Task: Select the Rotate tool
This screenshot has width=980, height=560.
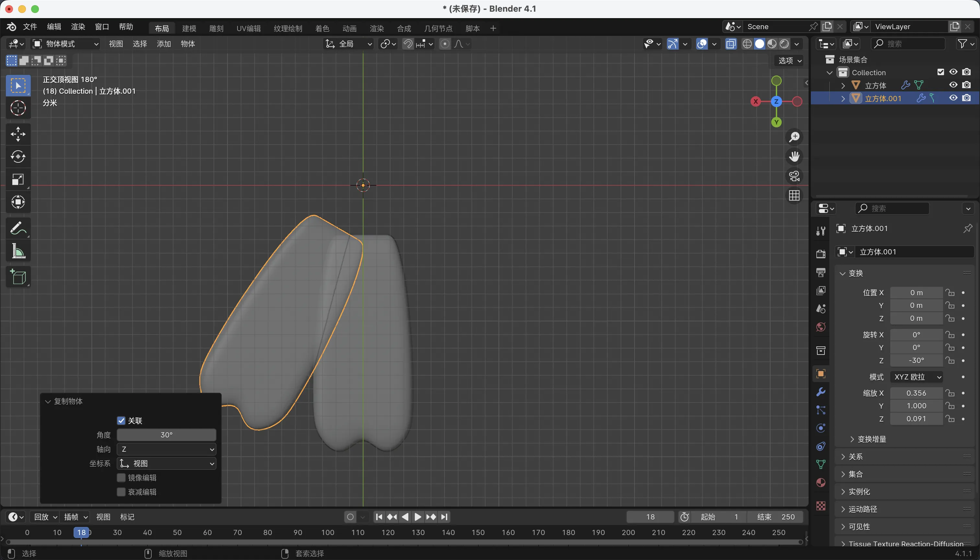Action: point(18,157)
